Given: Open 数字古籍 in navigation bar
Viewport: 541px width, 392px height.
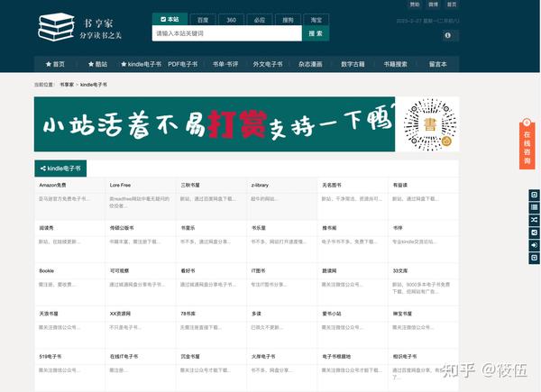Looking at the screenshot, I should (x=353, y=64).
